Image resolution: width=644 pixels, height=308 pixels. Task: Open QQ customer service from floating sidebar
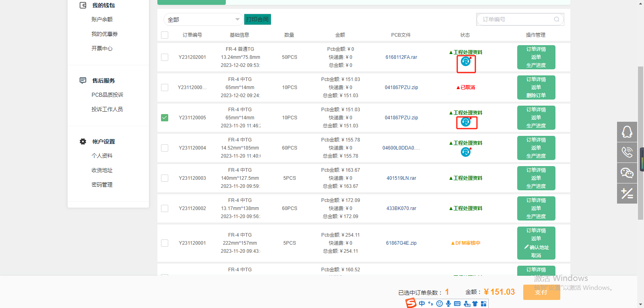click(x=627, y=132)
